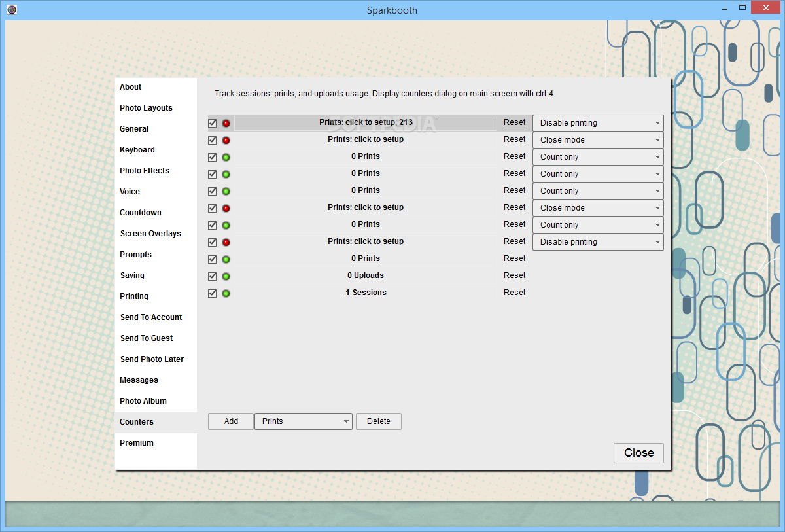Open Screen Overlays settings

[x=156, y=234]
